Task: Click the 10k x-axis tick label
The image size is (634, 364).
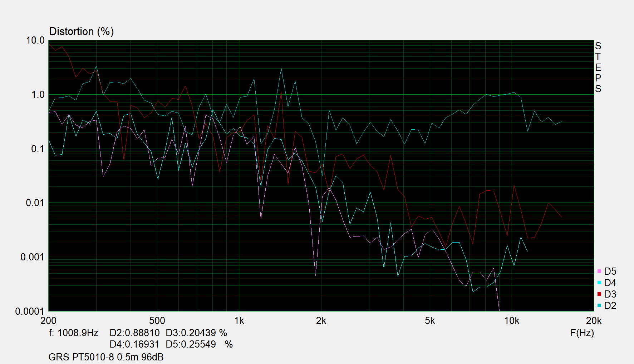Action: point(512,321)
